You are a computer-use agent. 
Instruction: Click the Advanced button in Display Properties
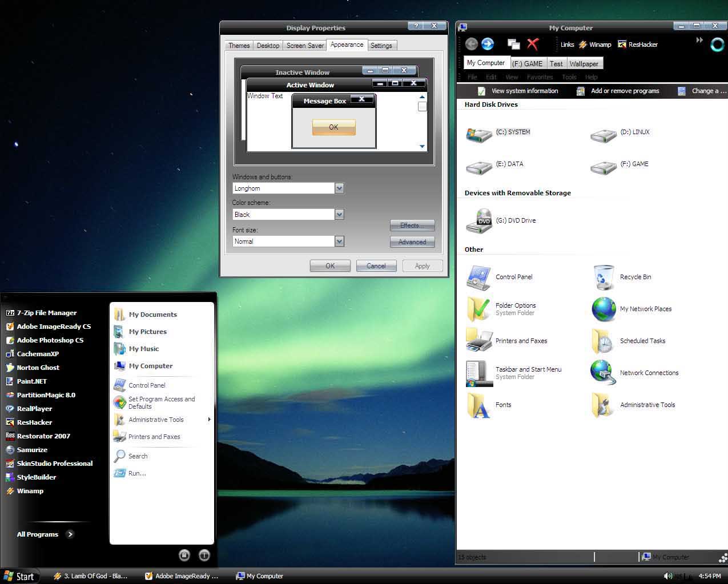(x=412, y=242)
